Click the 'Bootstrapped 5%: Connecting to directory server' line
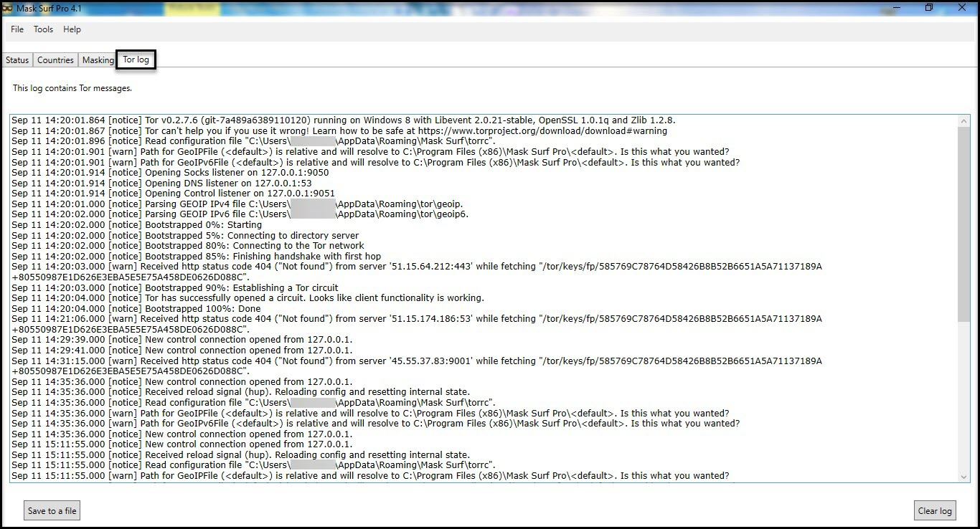 point(185,235)
